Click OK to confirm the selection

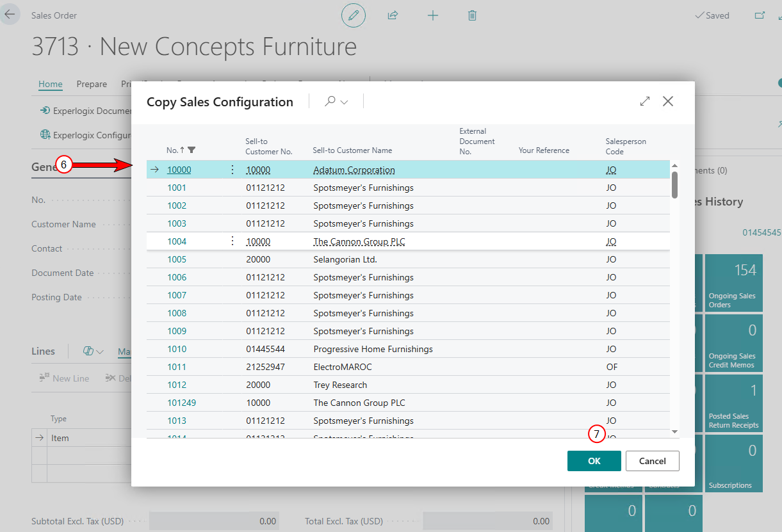tap(594, 461)
